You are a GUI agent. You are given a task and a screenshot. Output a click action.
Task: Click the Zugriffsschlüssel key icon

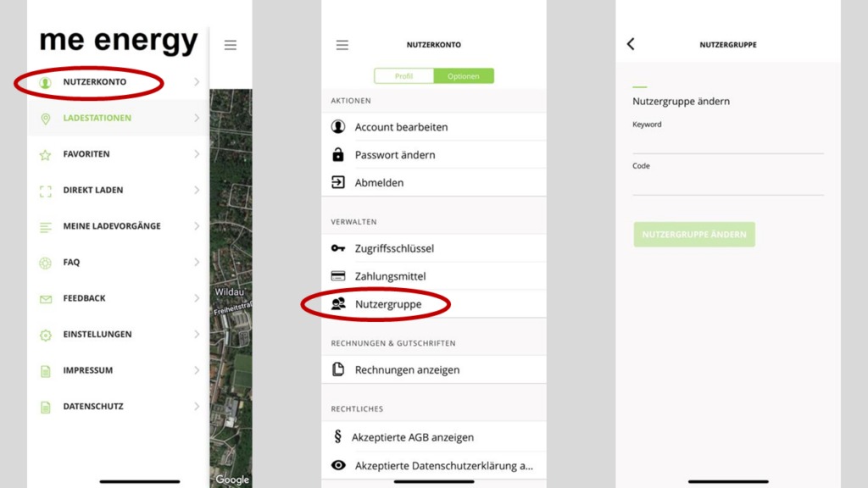(338, 249)
